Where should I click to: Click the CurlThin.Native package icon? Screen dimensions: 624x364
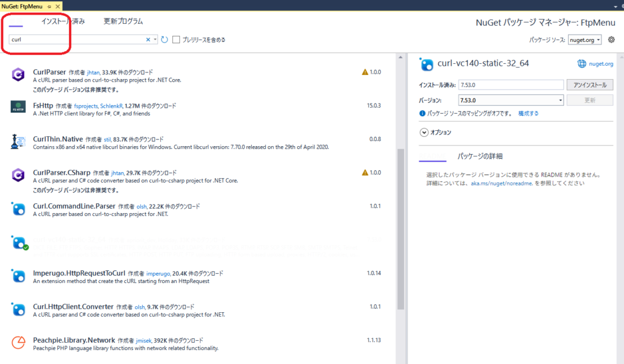[18, 142]
